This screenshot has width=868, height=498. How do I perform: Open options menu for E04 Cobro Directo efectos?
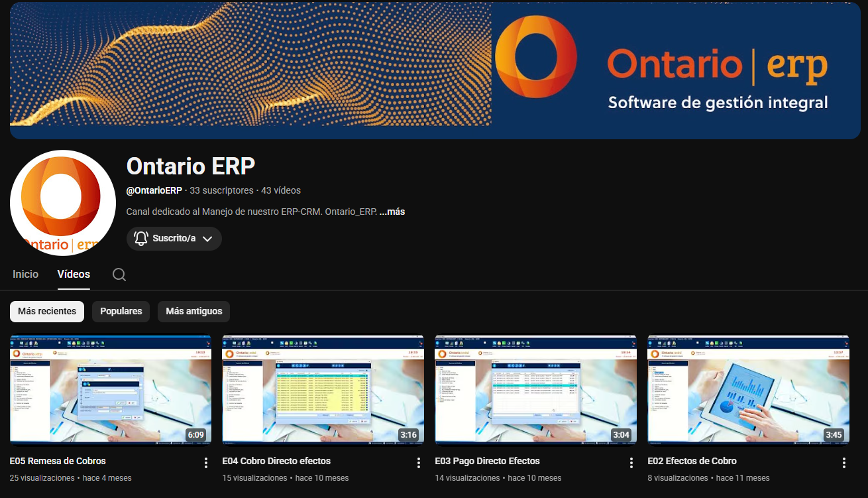[419, 463]
